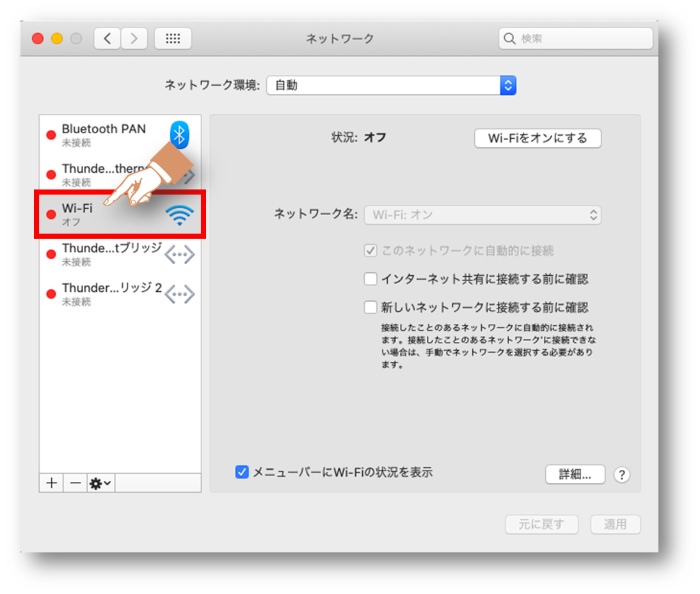Close the window with red button

(38, 39)
